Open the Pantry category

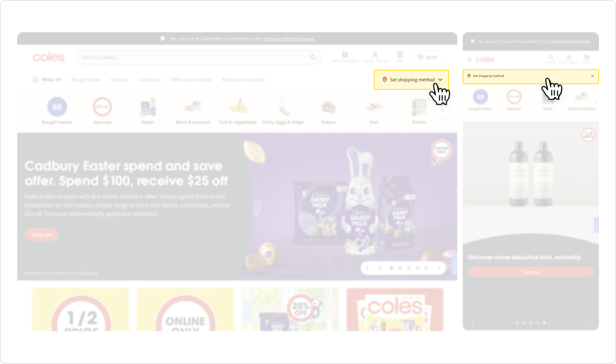pyautogui.click(x=419, y=111)
